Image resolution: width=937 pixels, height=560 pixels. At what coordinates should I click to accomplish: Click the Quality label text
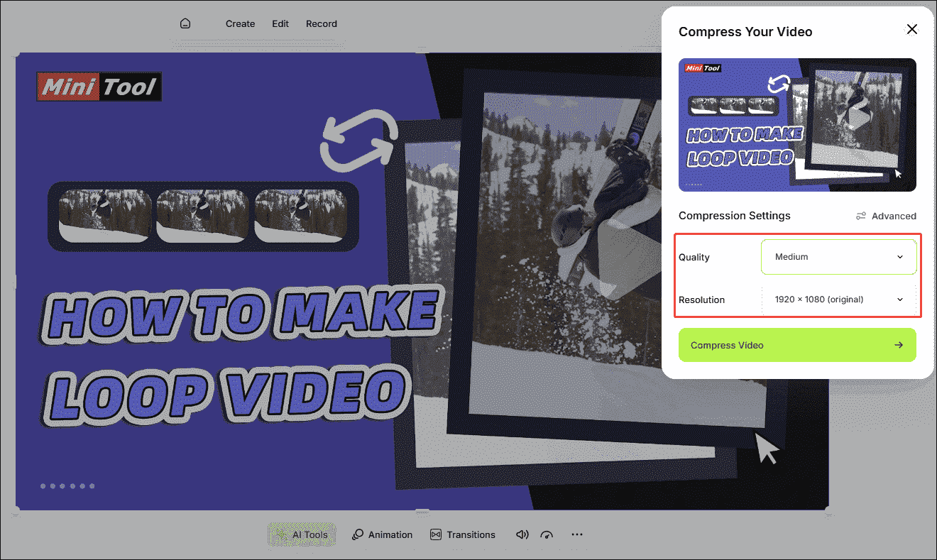694,257
